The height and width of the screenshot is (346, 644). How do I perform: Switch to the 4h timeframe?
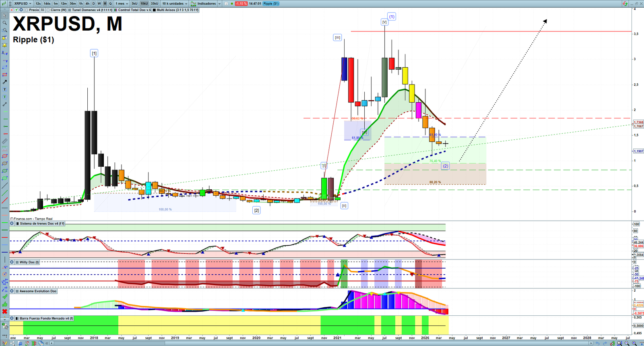(87, 4)
